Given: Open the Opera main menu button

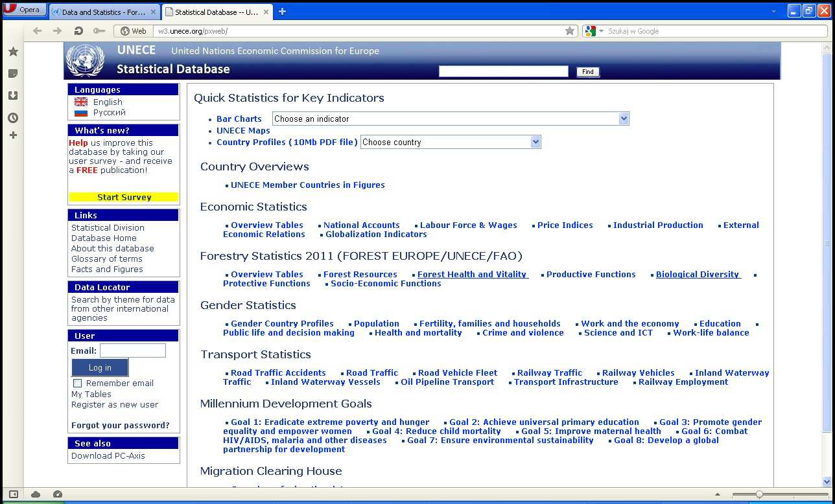Looking at the screenshot, I should (x=25, y=10).
